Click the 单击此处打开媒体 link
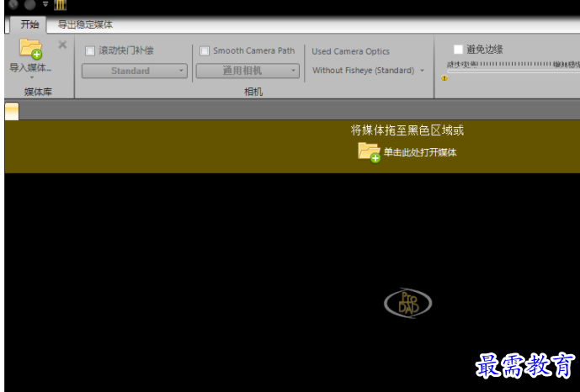The height and width of the screenshot is (392, 580). (x=420, y=152)
